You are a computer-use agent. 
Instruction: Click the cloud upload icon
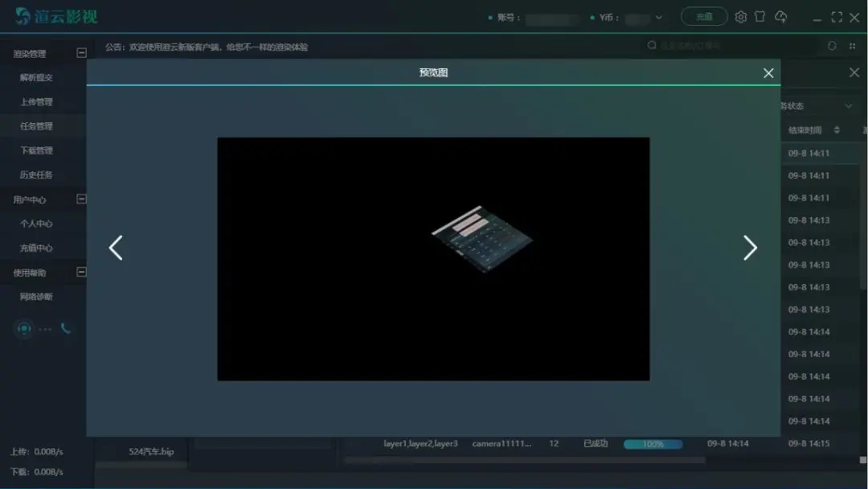[780, 17]
